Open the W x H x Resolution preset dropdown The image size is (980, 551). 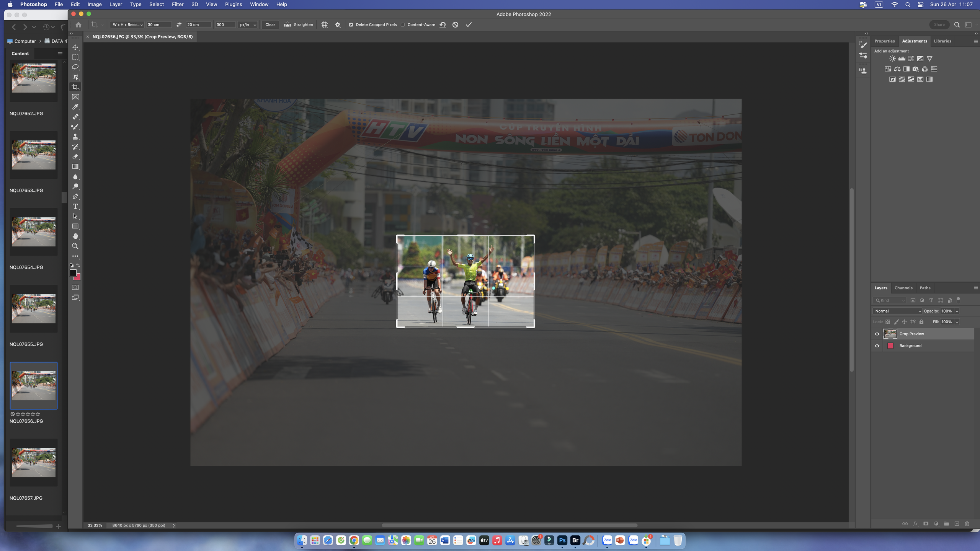tap(127, 24)
